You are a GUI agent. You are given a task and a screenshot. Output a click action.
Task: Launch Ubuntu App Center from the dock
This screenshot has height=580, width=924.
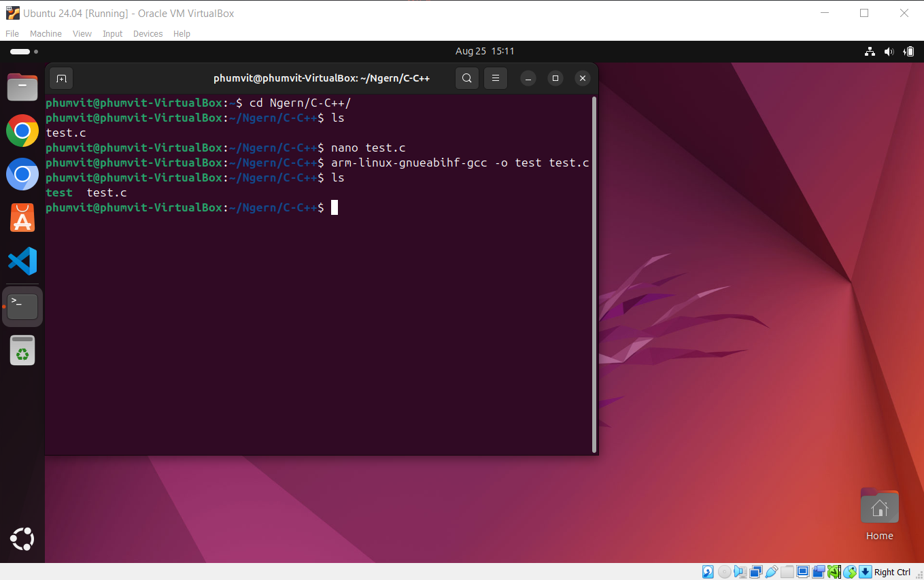22,218
